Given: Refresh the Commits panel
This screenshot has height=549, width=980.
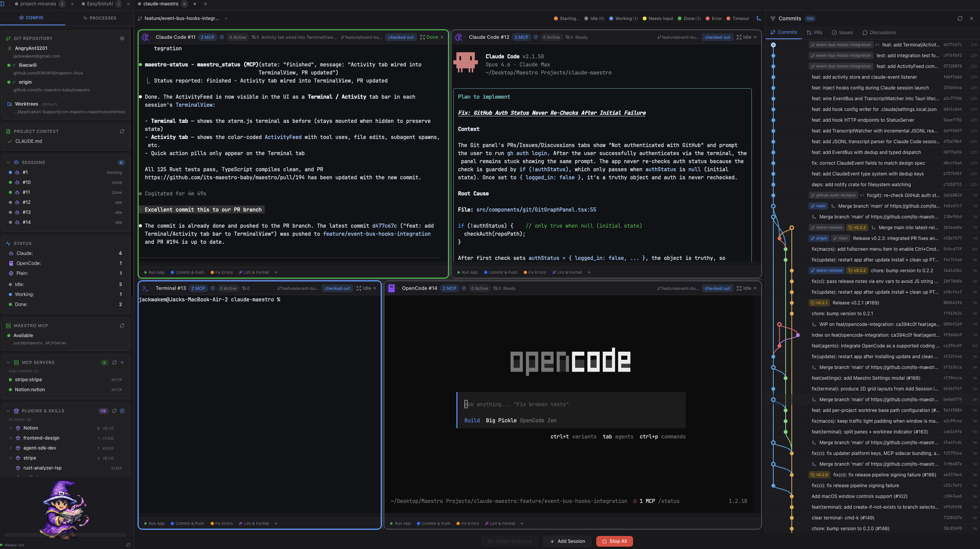Looking at the screenshot, I should point(960,18).
